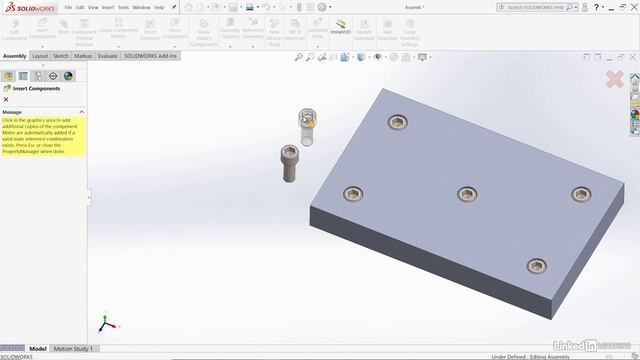Click the Smart Fasteners tool

click(x=150, y=30)
